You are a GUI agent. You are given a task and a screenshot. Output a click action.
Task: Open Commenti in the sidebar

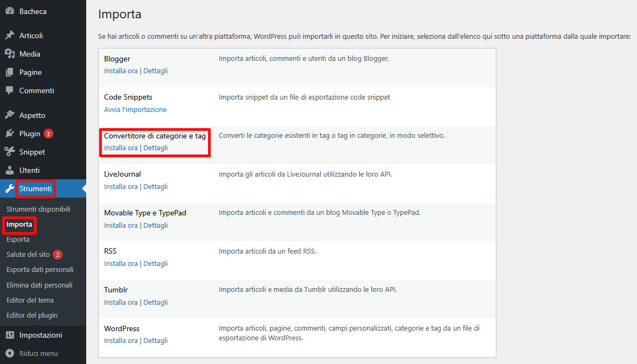(x=37, y=90)
